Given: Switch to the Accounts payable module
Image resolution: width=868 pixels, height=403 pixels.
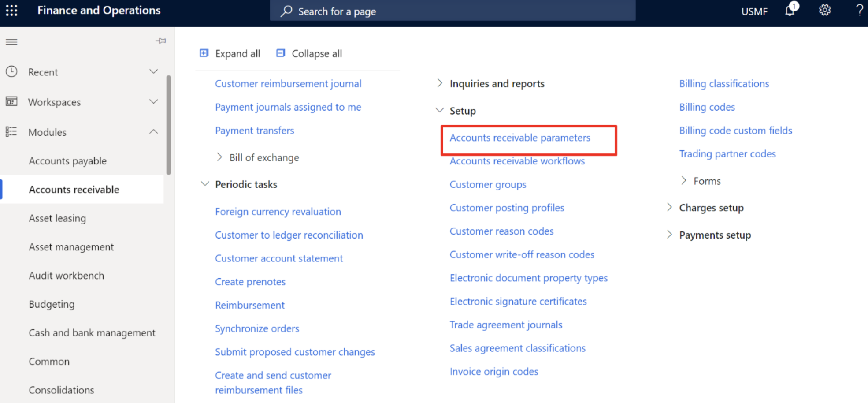Looking at the screenshot, I should [67, 160].
